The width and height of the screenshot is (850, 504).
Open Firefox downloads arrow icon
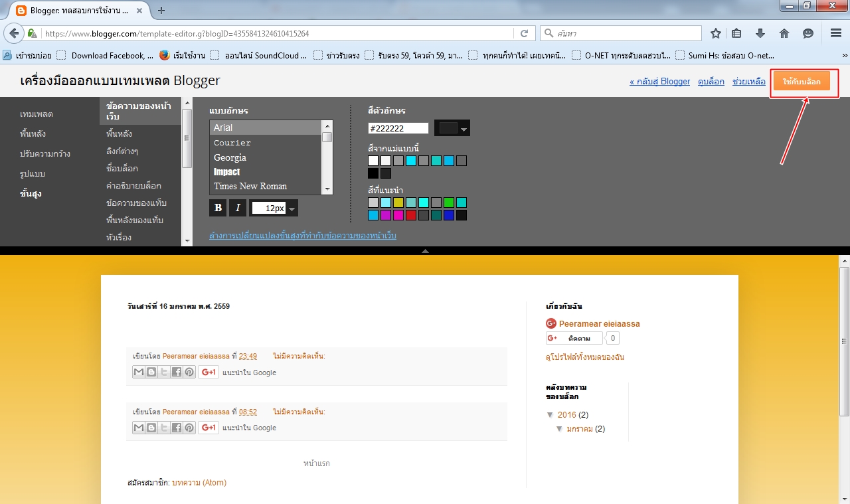point(760,33)
